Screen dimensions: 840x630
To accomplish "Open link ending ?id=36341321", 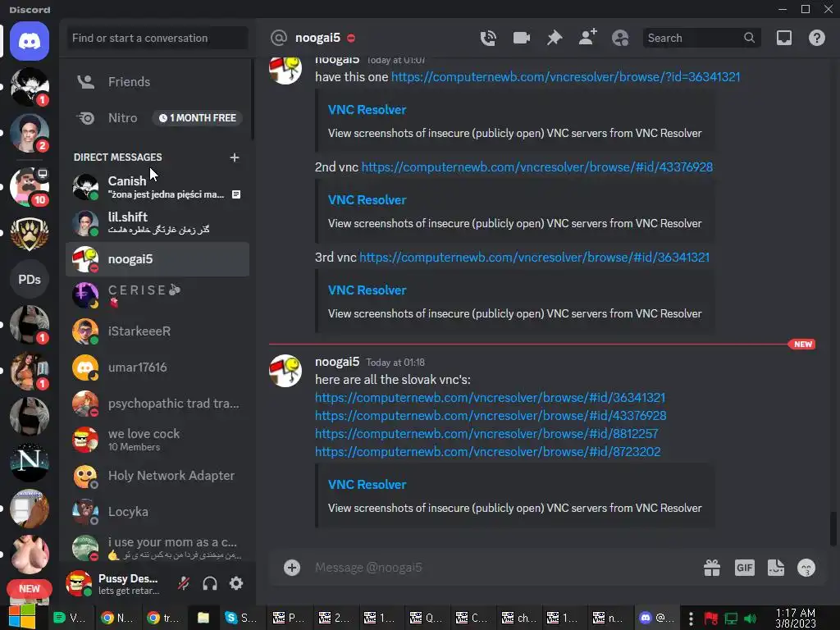I will point(566,76).
